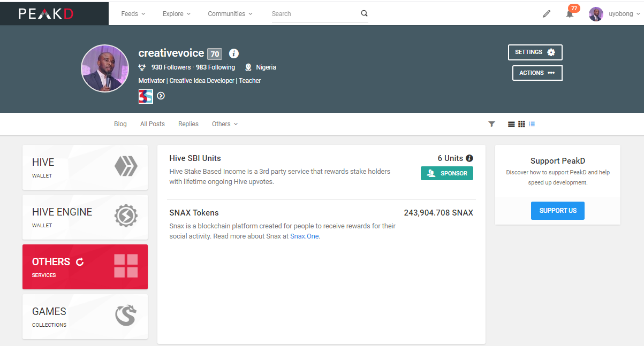Click the green Sponsor button
This screenshot has height=346, width=644.
coord(447,173)
